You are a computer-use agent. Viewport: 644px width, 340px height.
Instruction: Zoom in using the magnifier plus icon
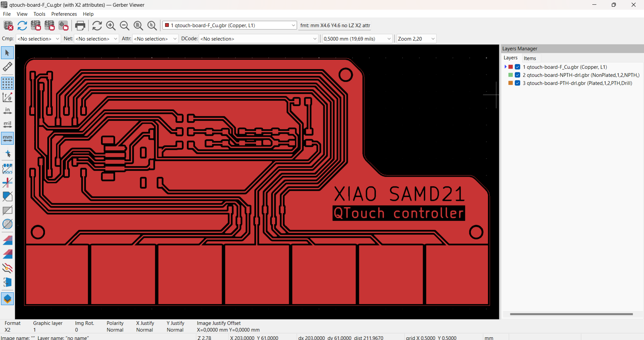pos(111,25)
